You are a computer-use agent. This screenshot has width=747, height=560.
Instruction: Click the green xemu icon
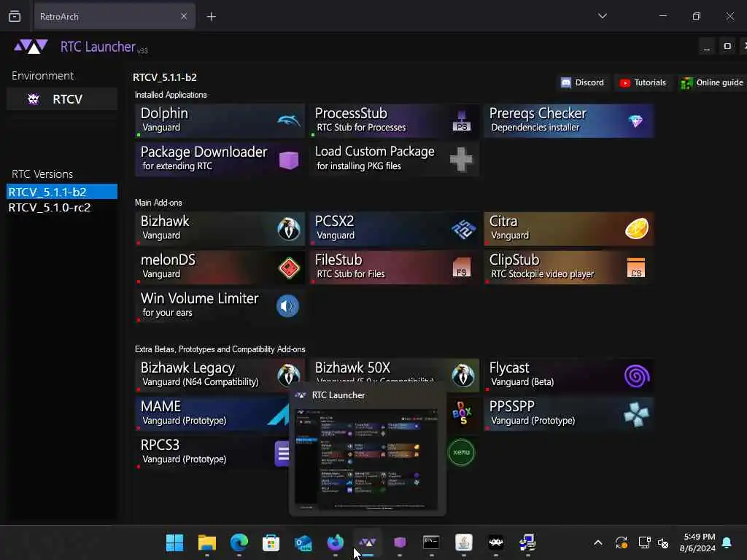461,452
